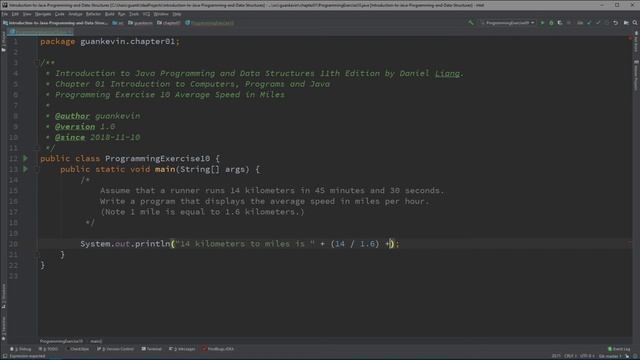The height and width of the screenshot is (360, 640).
Task: Click the project structure icon beside search
Action: 626,23
